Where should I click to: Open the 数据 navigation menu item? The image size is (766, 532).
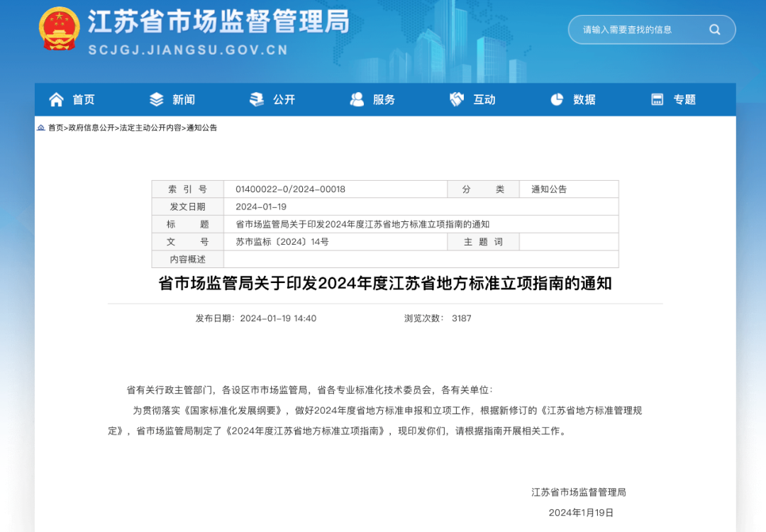584,99
